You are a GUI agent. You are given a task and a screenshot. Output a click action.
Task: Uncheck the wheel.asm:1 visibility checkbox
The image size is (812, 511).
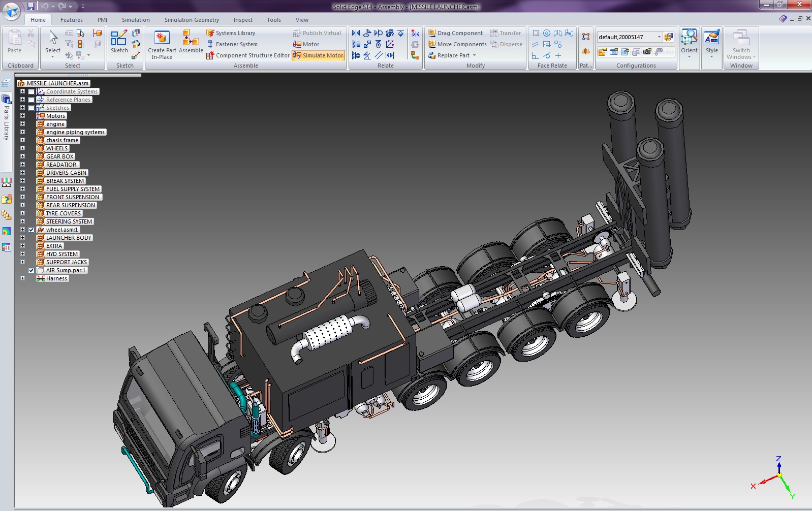click(x=32, y=230)
